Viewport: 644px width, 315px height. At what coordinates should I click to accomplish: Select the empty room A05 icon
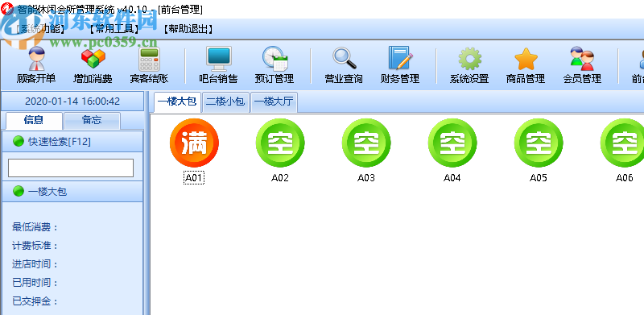pos(539,143)
